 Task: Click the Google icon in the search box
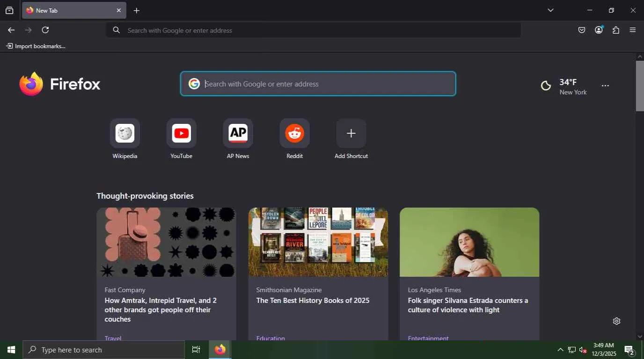[x=194, y=84]
